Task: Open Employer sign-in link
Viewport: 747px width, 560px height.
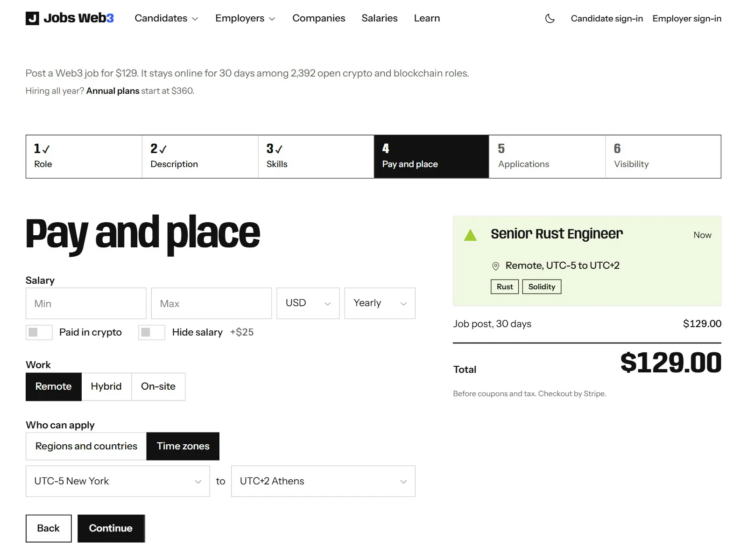Action: click(687, 19)
